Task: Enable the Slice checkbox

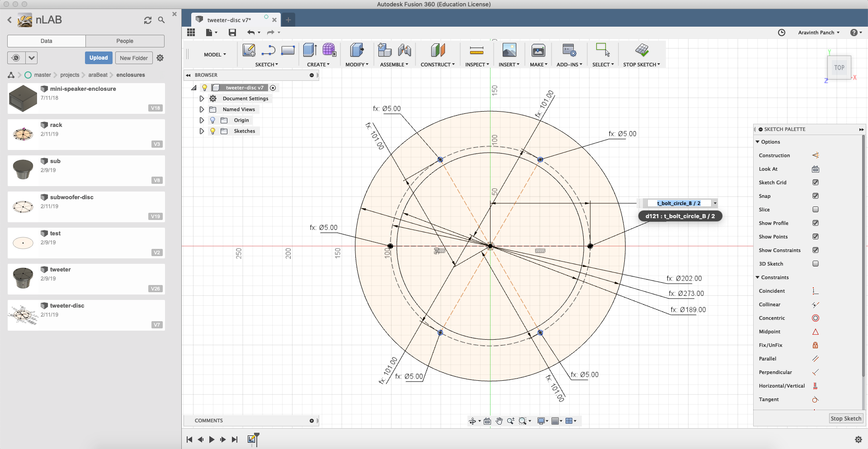Action: [x=816, y=210]
